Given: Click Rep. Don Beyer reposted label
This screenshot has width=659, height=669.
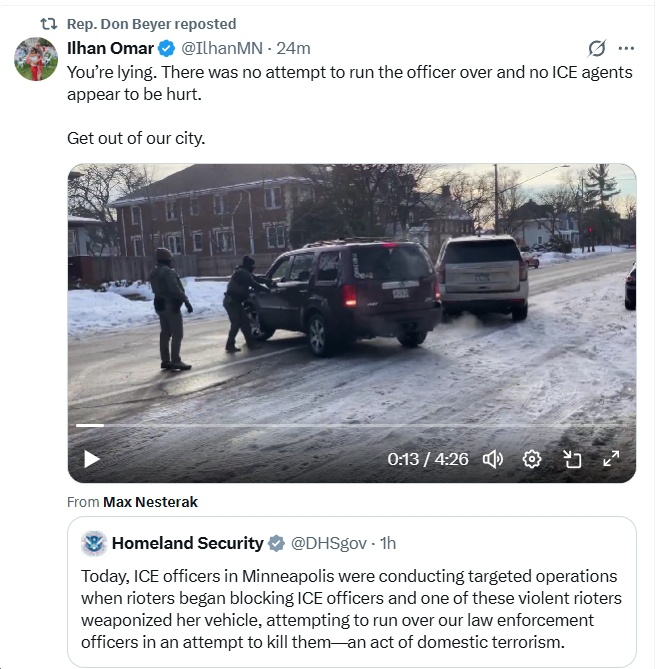Looking at the screenshot, I should pos(151,23).
